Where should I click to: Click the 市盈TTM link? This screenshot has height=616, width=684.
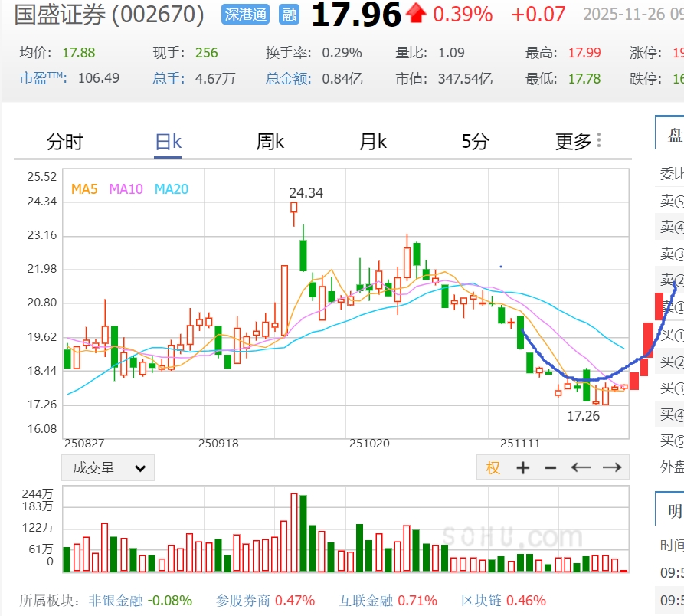point(43,78)
